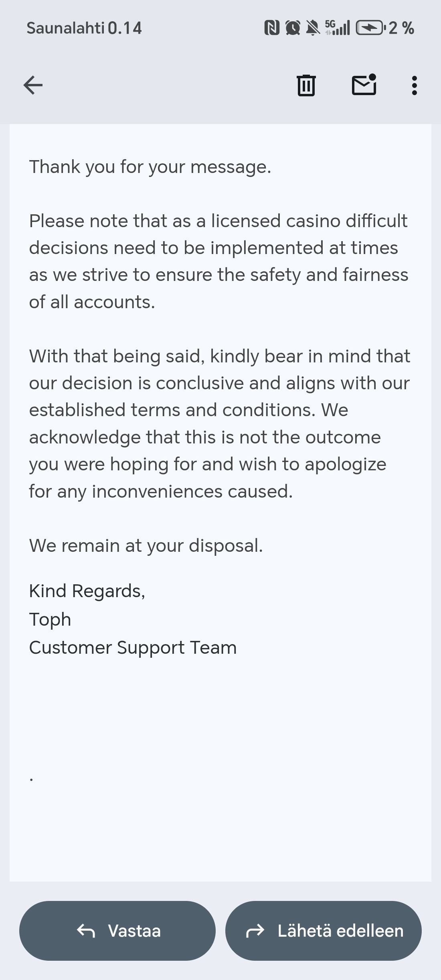Tap the Toph signature name
This screenshot has width=441, height=980.
50,619
